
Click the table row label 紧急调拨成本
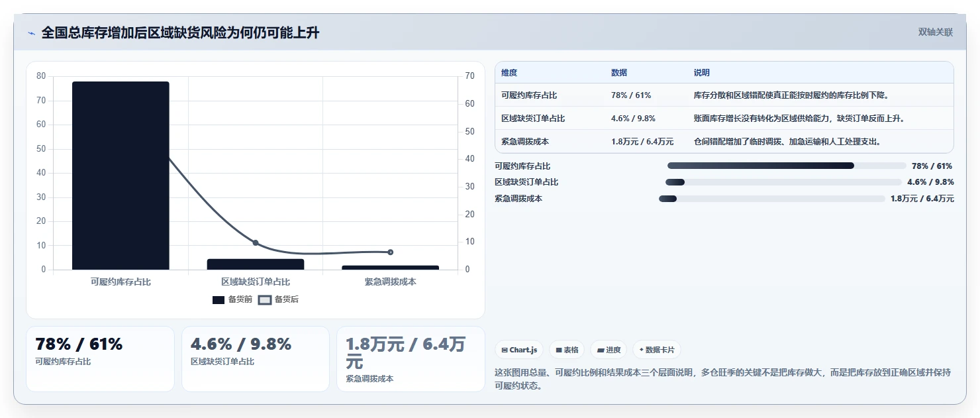tap(525, 141)
